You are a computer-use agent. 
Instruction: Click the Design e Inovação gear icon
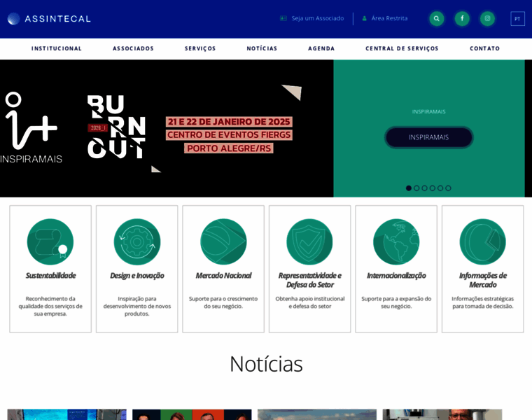point(136,242)
